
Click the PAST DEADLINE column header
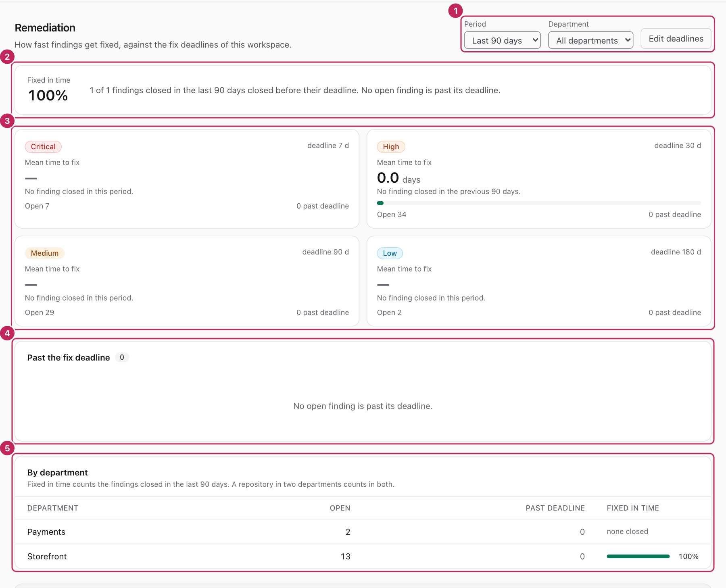coord(555,508)
